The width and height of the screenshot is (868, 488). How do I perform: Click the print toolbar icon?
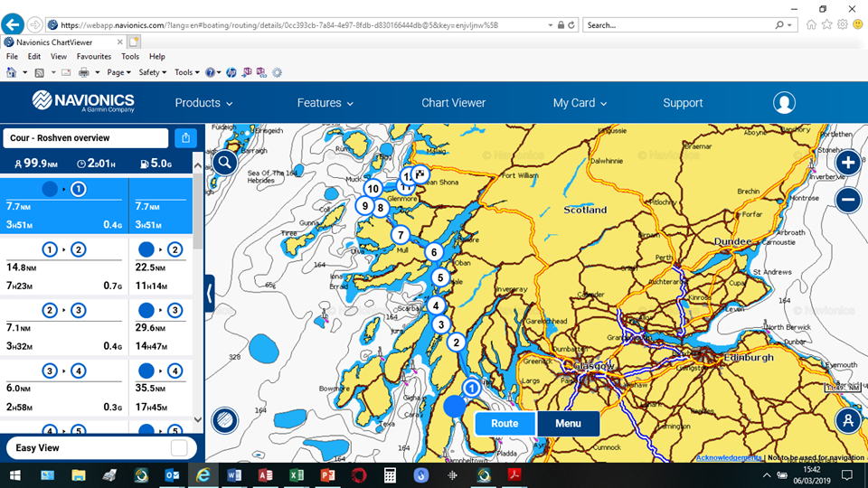pos(83,72)
